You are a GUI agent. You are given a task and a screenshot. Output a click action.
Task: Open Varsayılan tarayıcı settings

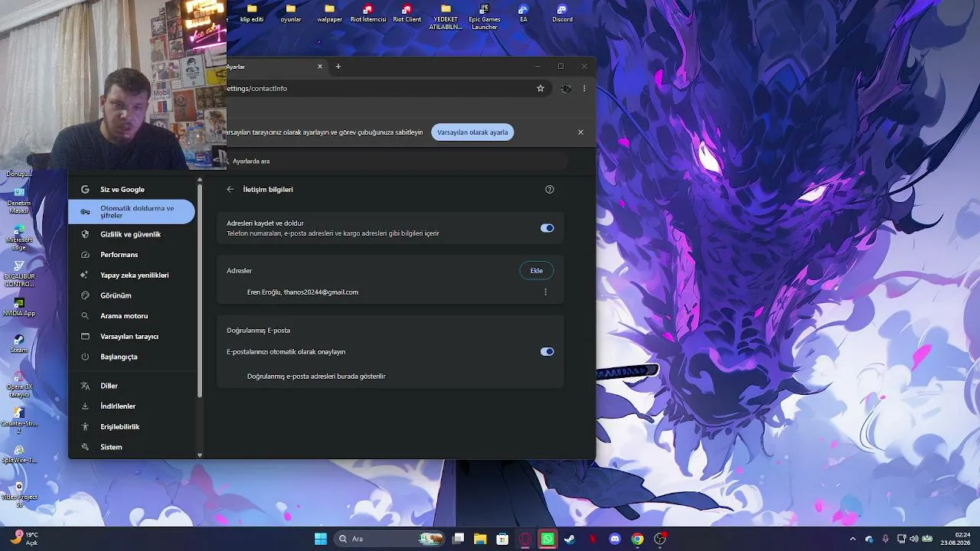[x=132, y=337]
